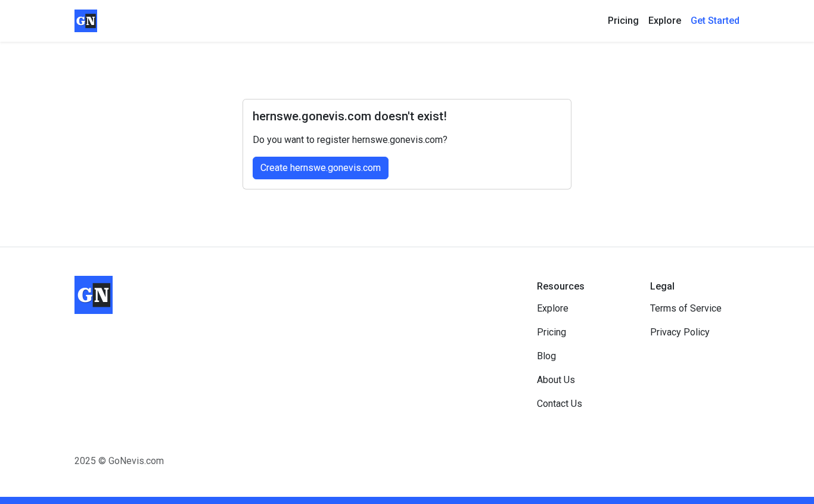Image resolution: width=814 pixels, height=504 pixels.
Task: Click the "hernswe.gonevis.com doesn't exist!" heading
Action: (350, 116)
